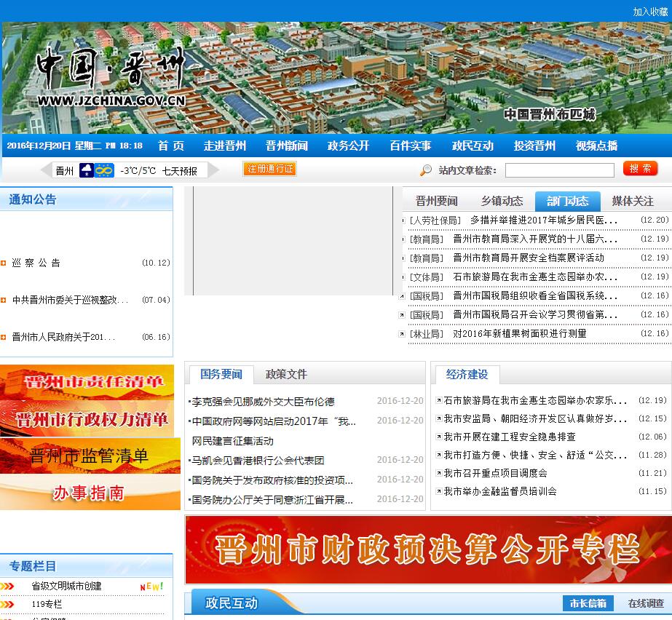This screenshot has height=620, width=672.
Task: Open the 七天预报 weather forecast link
Action: click(180, 171)
